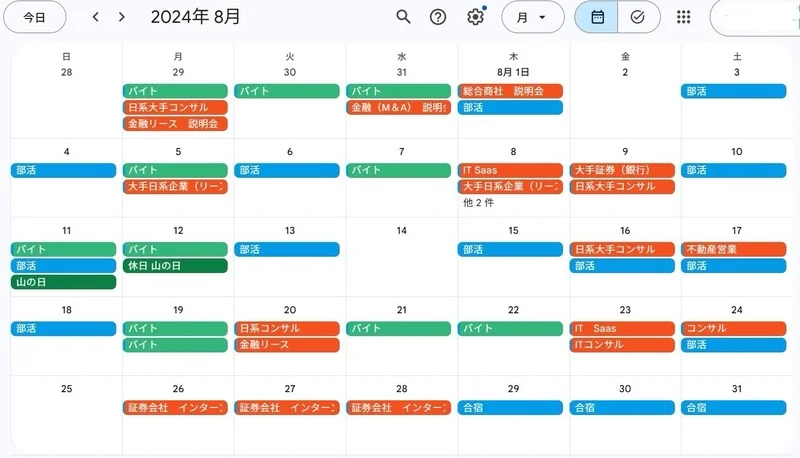Open the 金融リース 説明会 event on July 29
The height and width of the screenshot is (458, 800).
pyautogui.click(x=175, y=123)
